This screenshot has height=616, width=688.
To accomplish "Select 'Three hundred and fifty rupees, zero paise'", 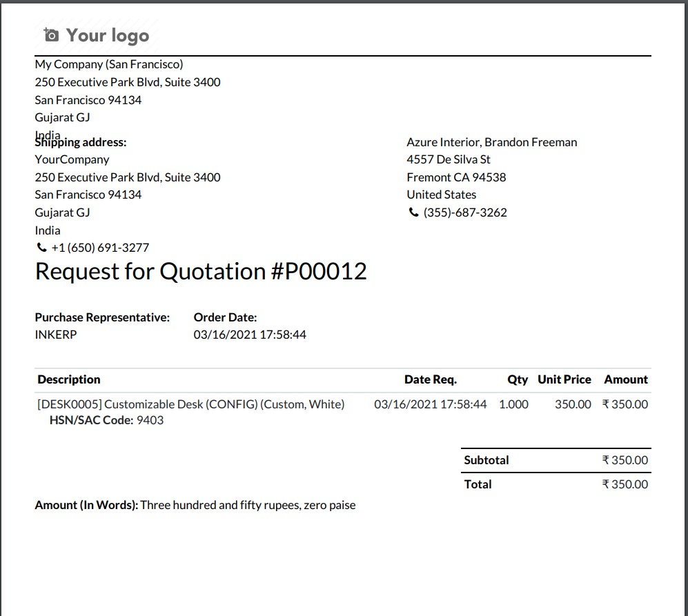I will point(248,506).
